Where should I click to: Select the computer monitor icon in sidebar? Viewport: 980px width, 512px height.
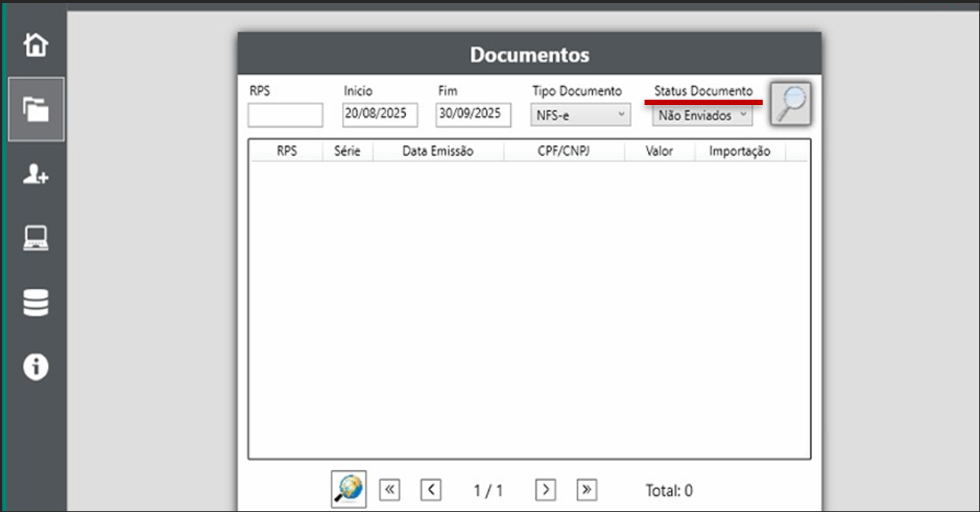click(36, 239)
